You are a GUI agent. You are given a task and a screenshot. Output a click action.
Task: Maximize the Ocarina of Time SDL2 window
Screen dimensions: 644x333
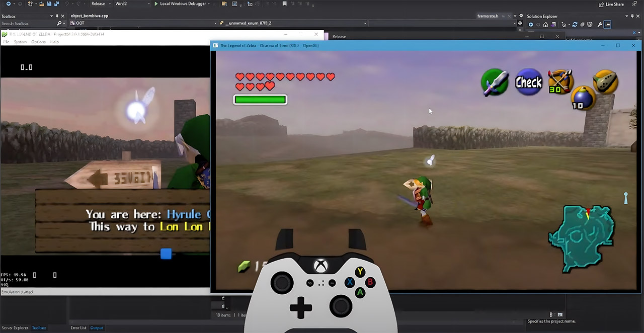click(x=618, y=45)
